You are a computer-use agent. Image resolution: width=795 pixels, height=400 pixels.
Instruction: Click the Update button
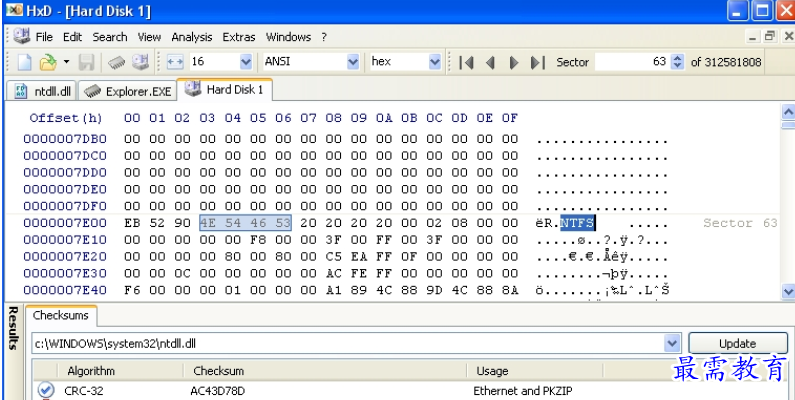click(737, 344)
